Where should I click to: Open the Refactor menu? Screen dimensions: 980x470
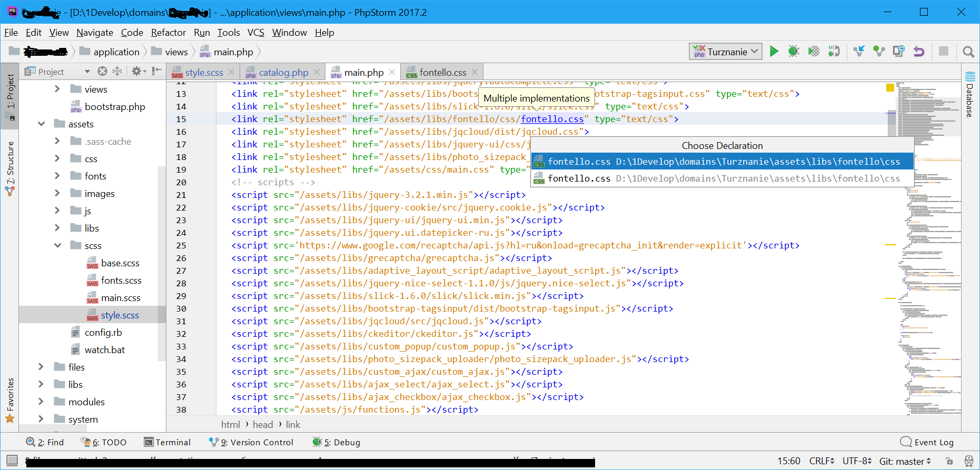169,33
